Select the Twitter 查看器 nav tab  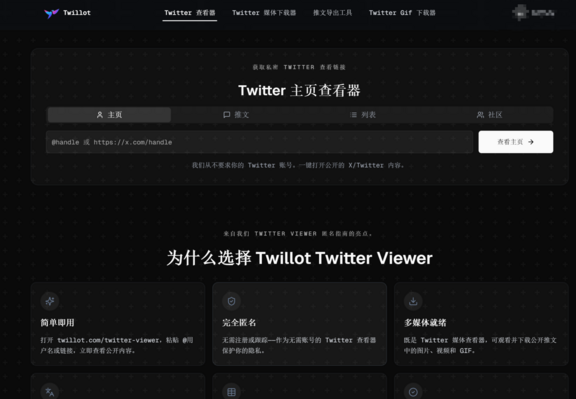190,13
